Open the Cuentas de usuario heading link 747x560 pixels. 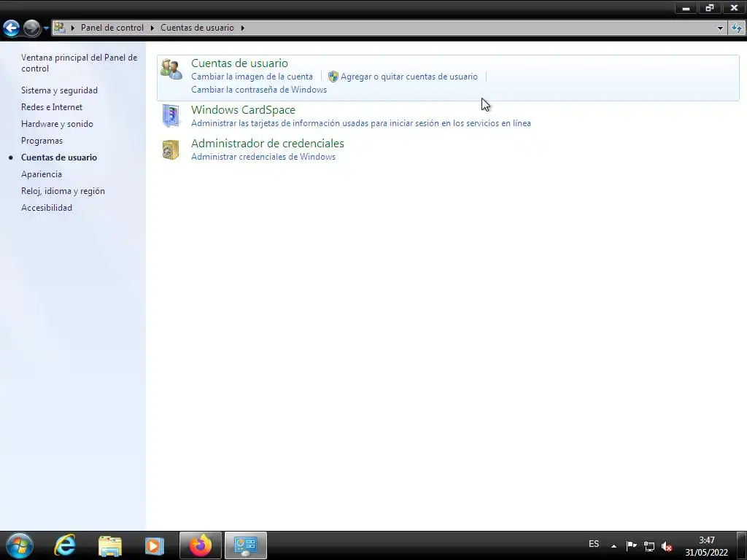click(239, 63)
